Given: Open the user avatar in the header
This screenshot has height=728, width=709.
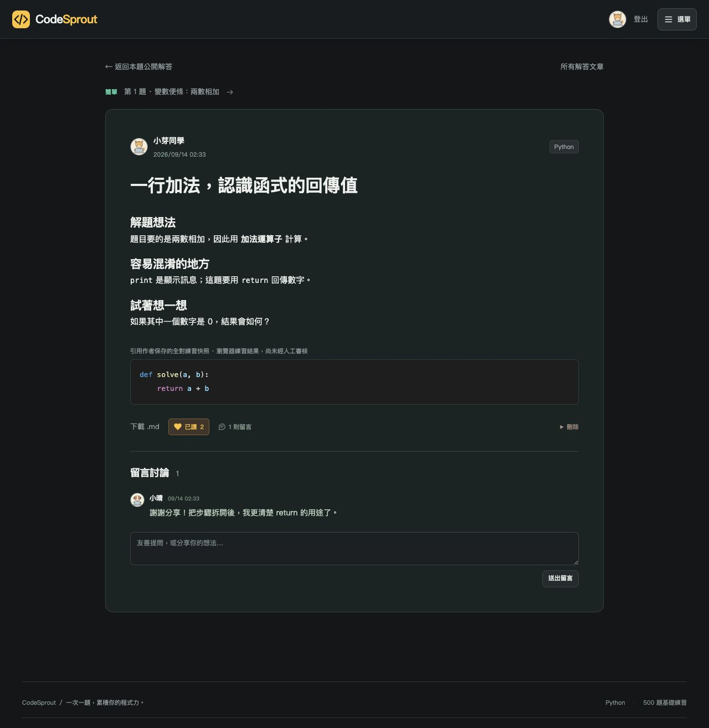Looking at the screenshot, I should click(x=618, y=19).
